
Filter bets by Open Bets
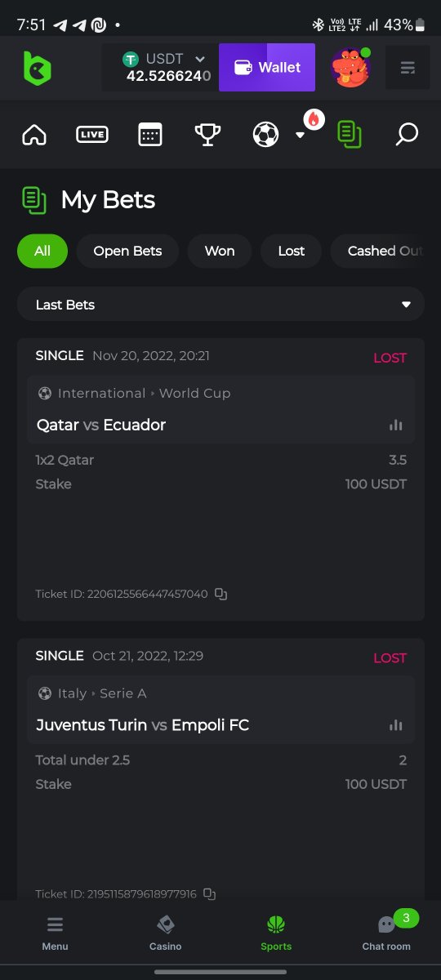tap(127, 251)
